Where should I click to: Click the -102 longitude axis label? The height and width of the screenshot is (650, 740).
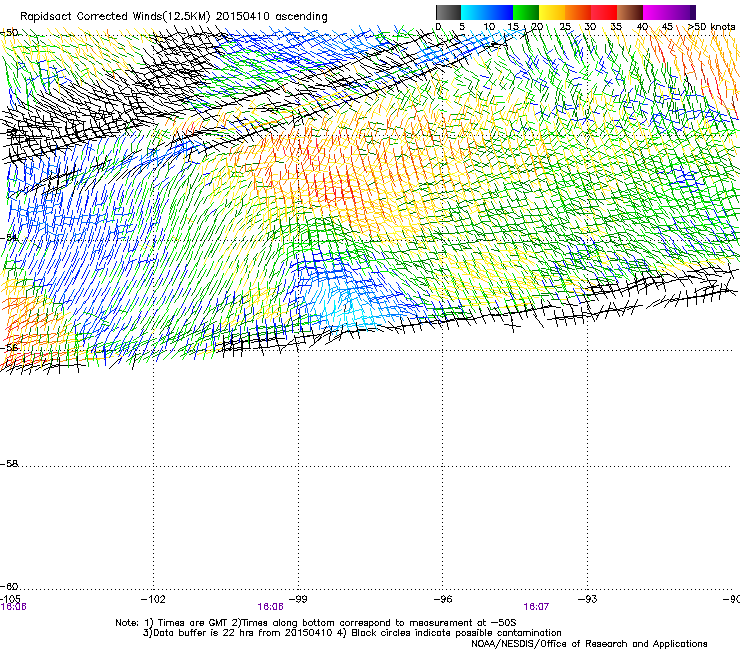tap(153, 599)
